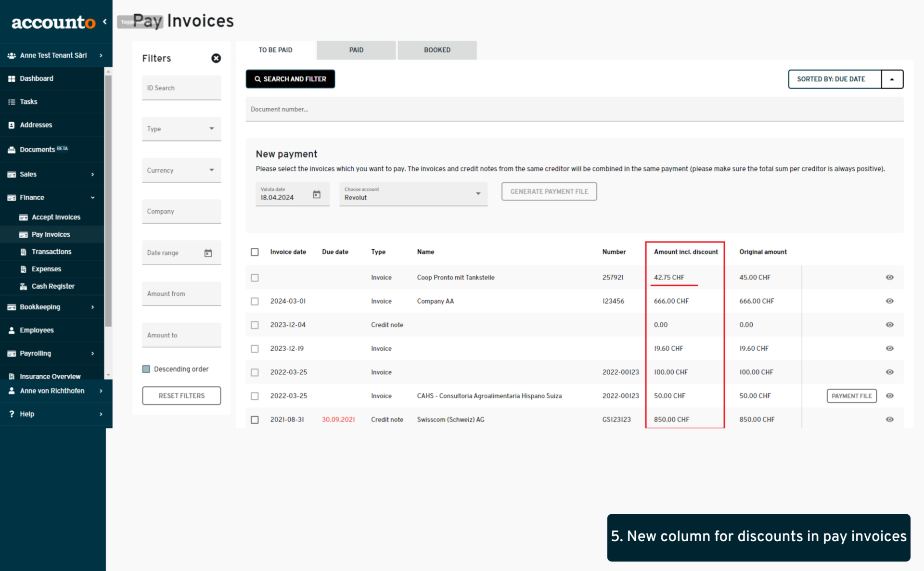Open the Currency filter dropdown

(x=181, y=170)
